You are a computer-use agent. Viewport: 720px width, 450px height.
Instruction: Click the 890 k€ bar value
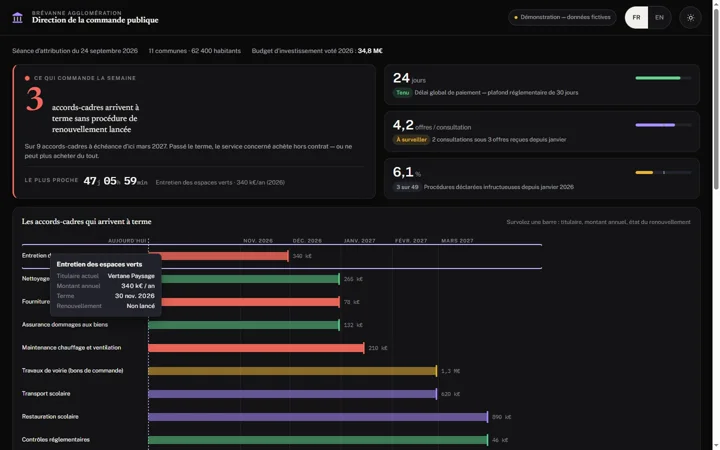coord(501,417)
